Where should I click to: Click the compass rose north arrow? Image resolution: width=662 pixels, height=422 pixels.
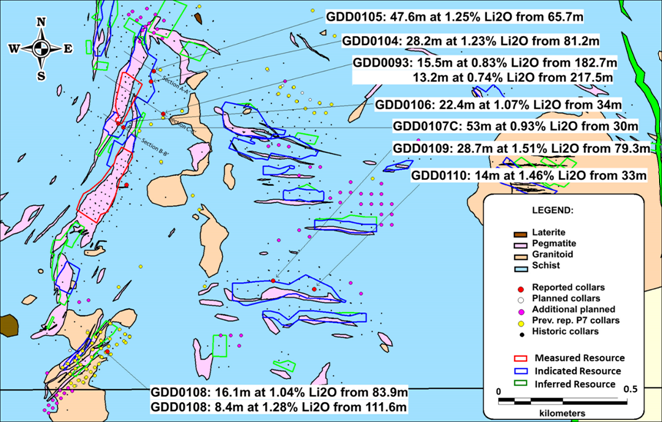pos(41,28)
